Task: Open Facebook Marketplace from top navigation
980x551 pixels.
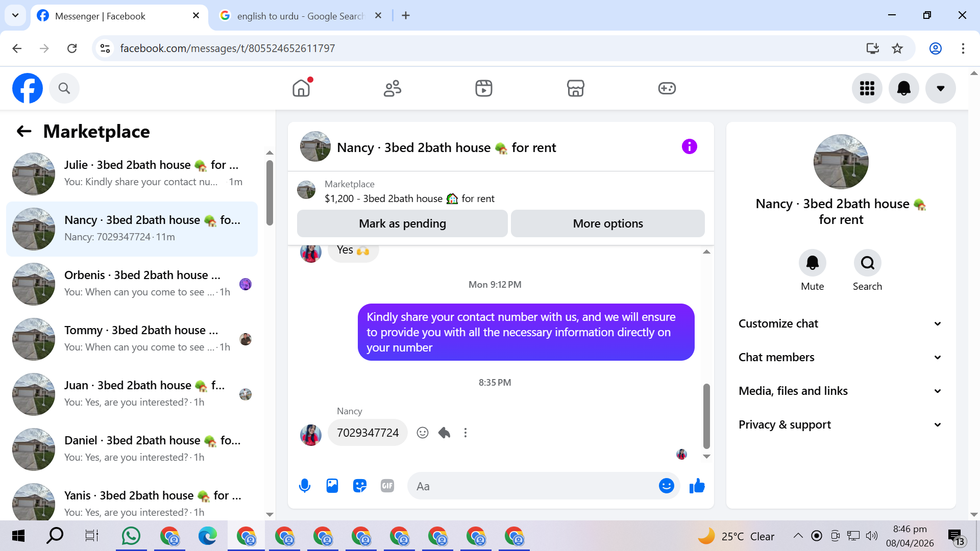Action: pyautogui.click(x=575, y=88)
